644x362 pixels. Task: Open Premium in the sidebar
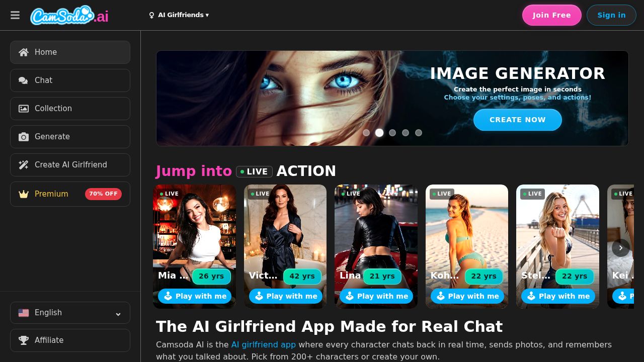coord(70,194)
